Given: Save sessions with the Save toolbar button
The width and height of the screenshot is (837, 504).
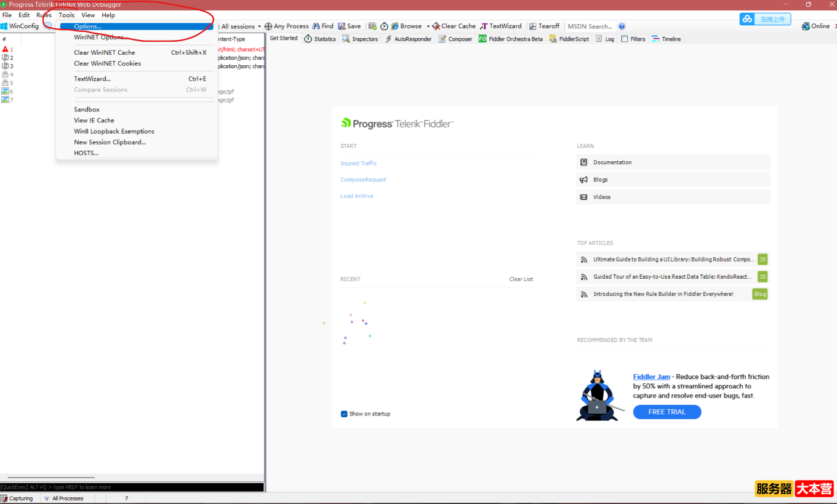Looking at the screenshot, I should 350,26.
